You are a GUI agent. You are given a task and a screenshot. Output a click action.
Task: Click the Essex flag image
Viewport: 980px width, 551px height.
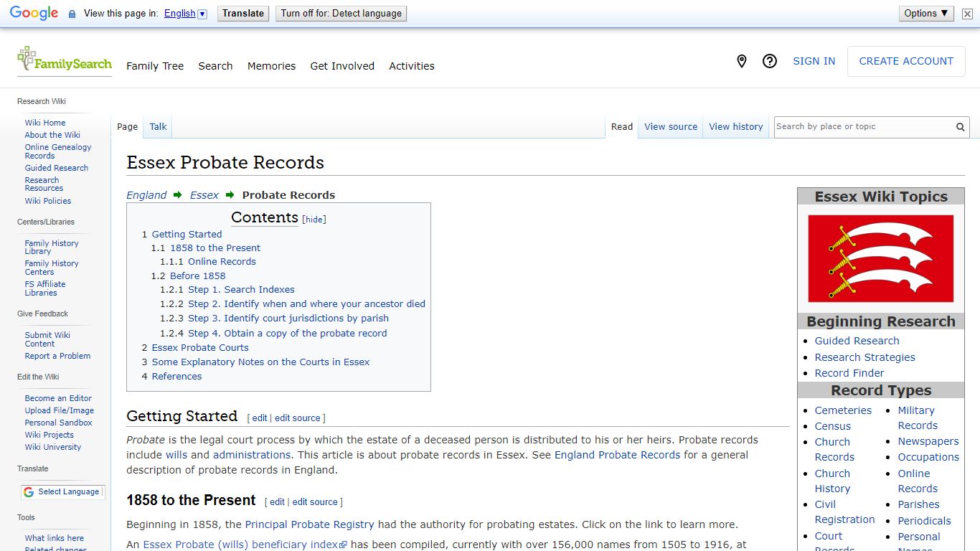[x=881, y=258]
